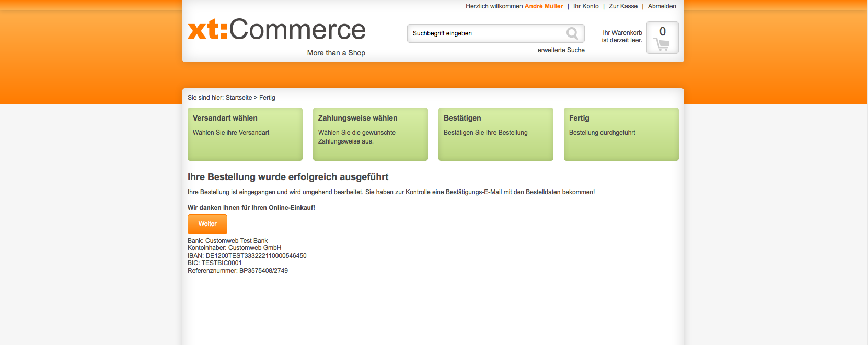The image size is (868, 345).
Task: Log out via 'Abmelden'
Action: coord(662,6)
